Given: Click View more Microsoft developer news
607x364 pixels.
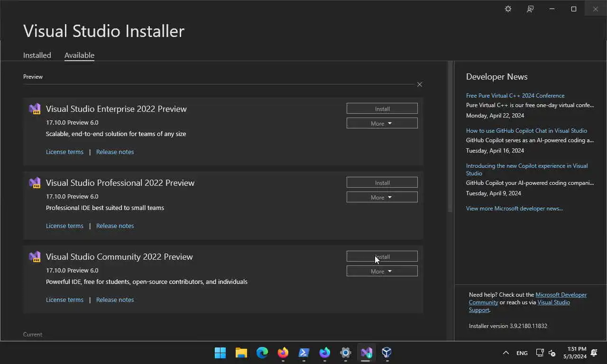Looking at the screenshot, I should pos(515,208).
